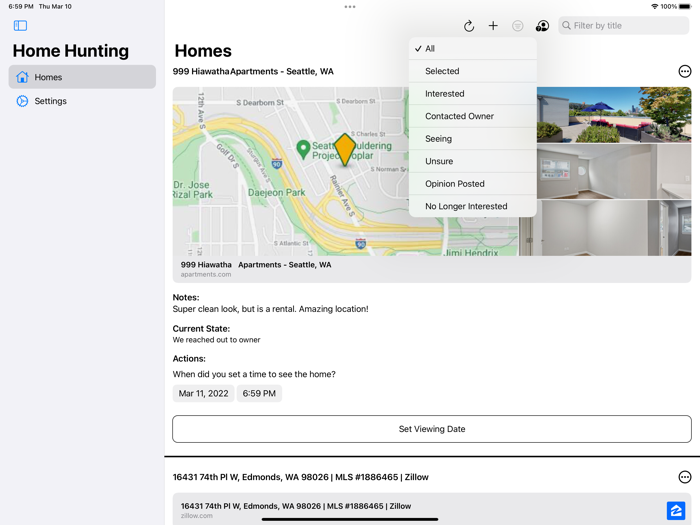Click the map preview of Seattle
Screen dimensions: 700x525
[346, 171]
